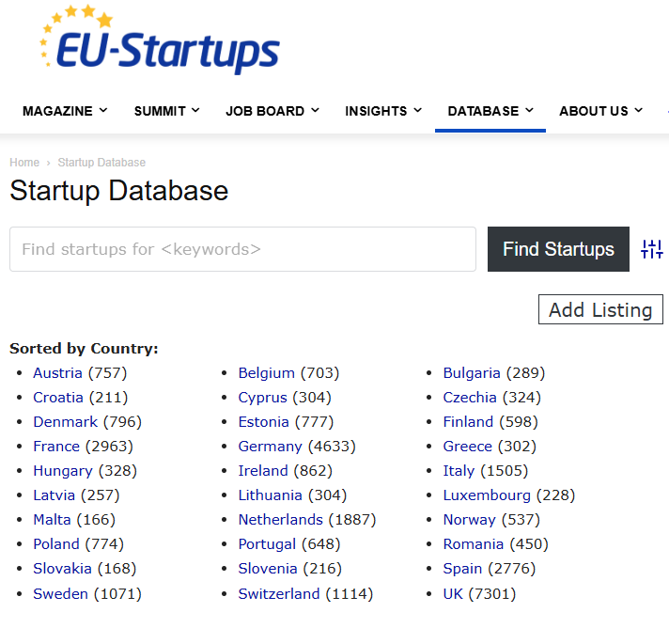Click the Find Startups button
The height and width of the screenshot is (644, 669).
558,249
